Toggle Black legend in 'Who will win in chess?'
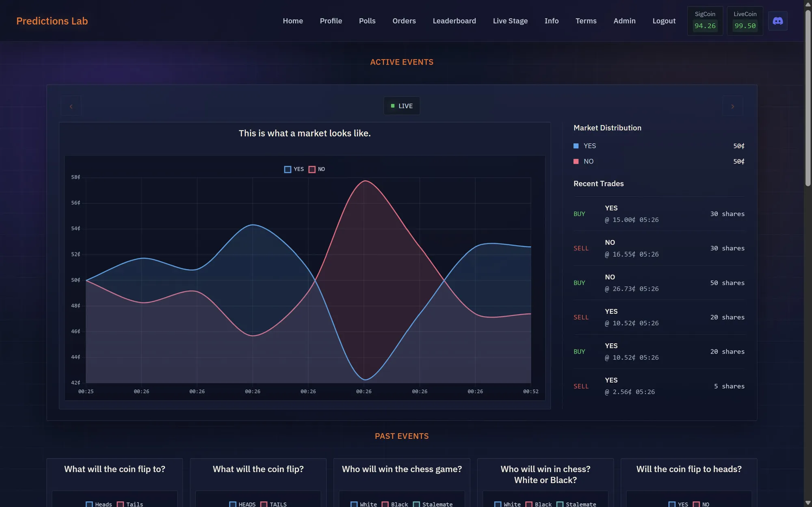This screenshot has width=812, height=507. 539,504
